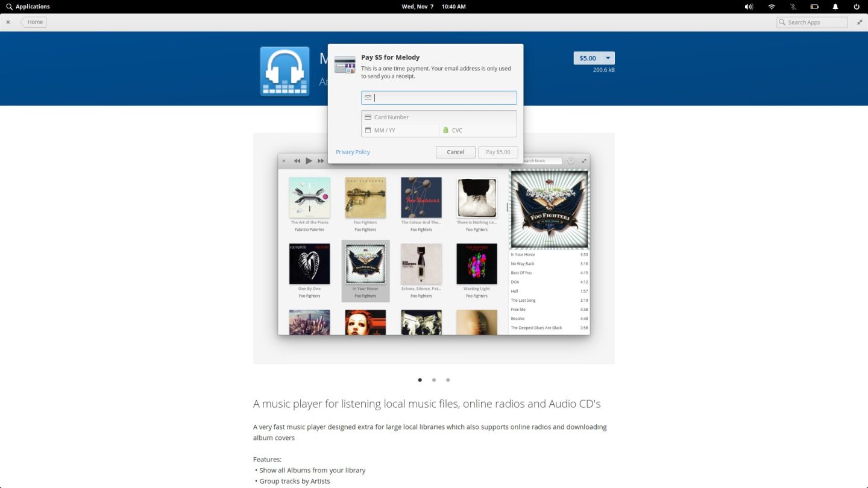Open the battery status indicator
This screenshot has height=488, width=868.
pyautogui.click(x=814, y=7)
